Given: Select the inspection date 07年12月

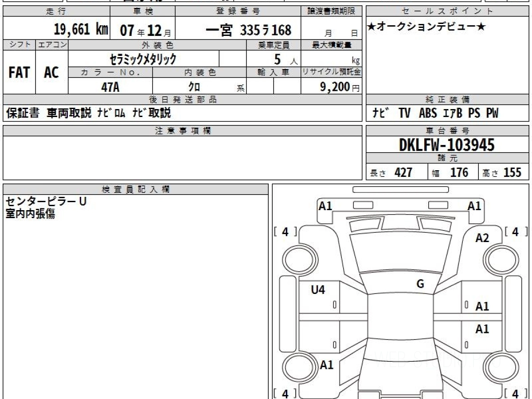Looking at the screenshot, I should [x=145, y=30].
